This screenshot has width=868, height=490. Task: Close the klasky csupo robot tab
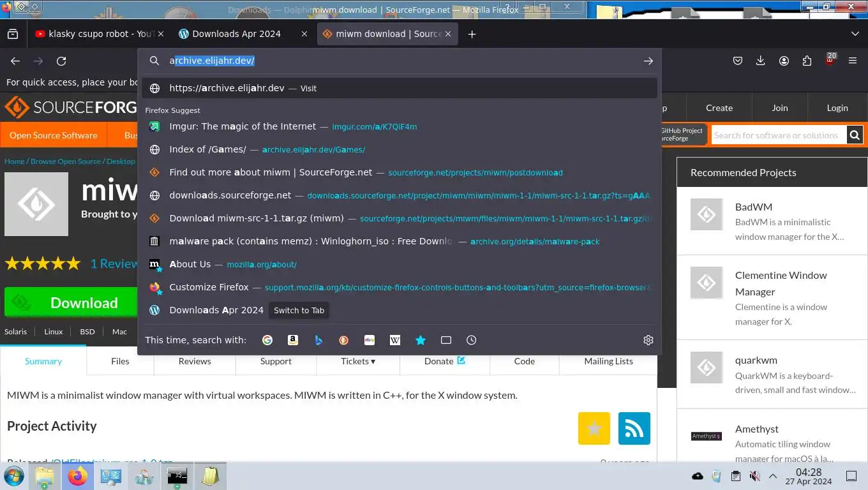coord(160,34)
